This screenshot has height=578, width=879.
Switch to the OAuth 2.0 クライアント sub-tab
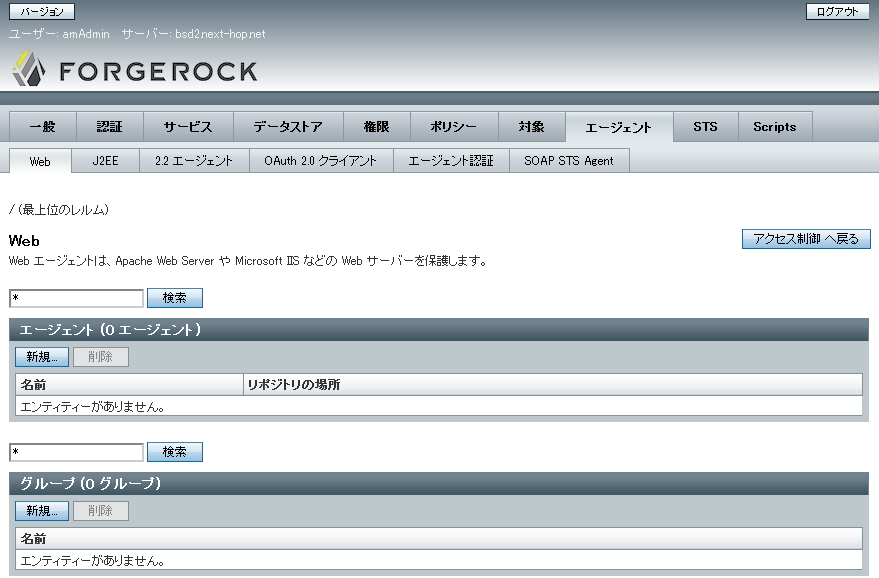321,160
